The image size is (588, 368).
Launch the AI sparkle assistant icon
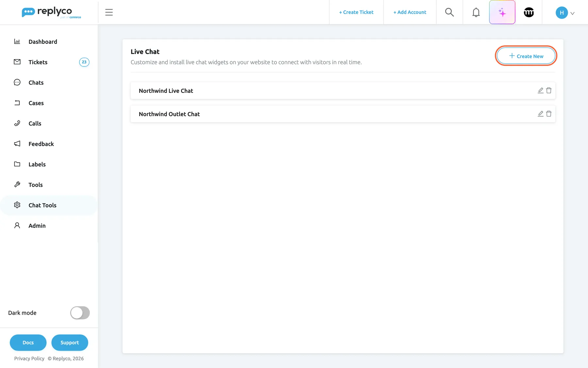pos(502,12)
